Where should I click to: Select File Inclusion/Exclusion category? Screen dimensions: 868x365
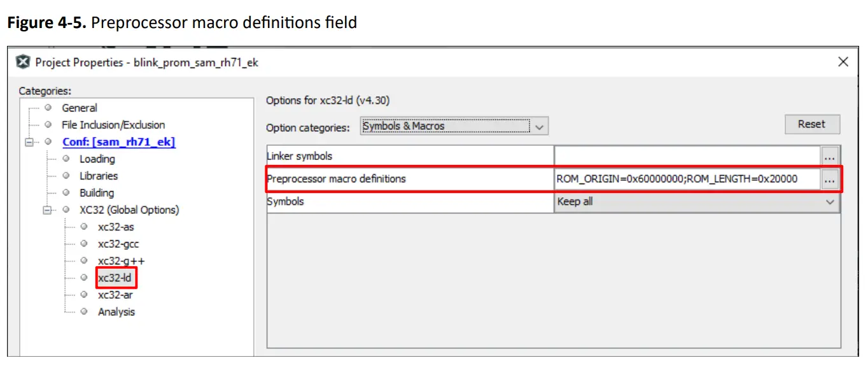(x=113, y=125)
